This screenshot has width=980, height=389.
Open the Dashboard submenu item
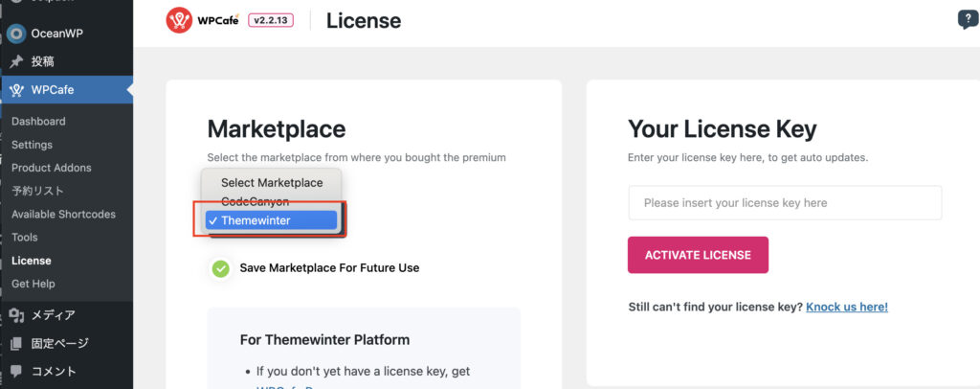(x=38, y=122)
